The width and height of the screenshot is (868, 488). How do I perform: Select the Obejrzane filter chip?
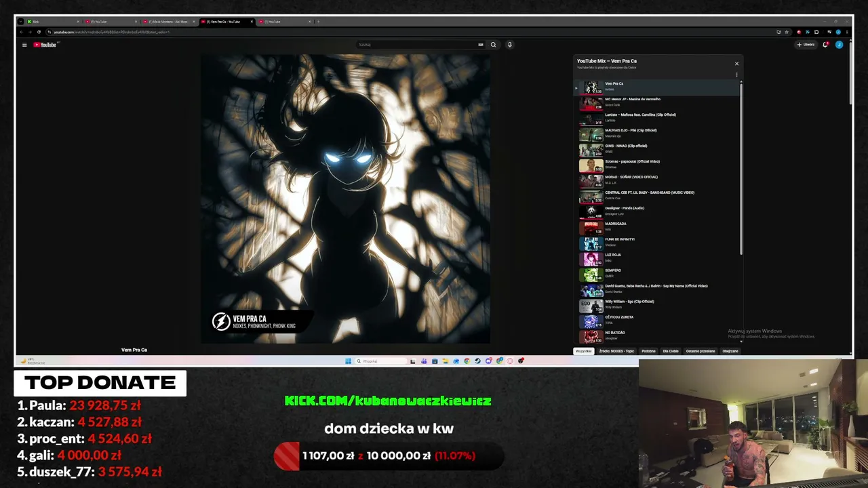730,351
